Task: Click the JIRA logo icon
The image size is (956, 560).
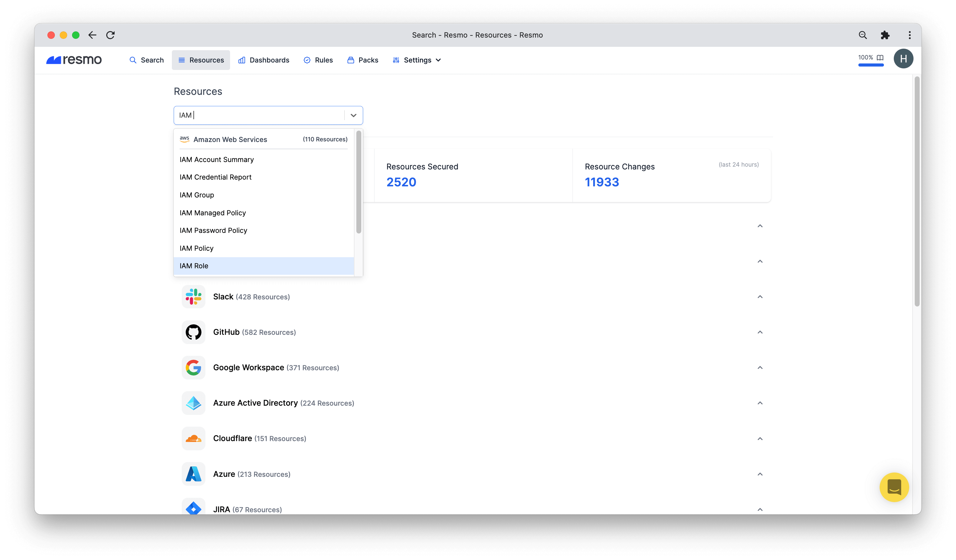Action: click(x=193, y=506)
